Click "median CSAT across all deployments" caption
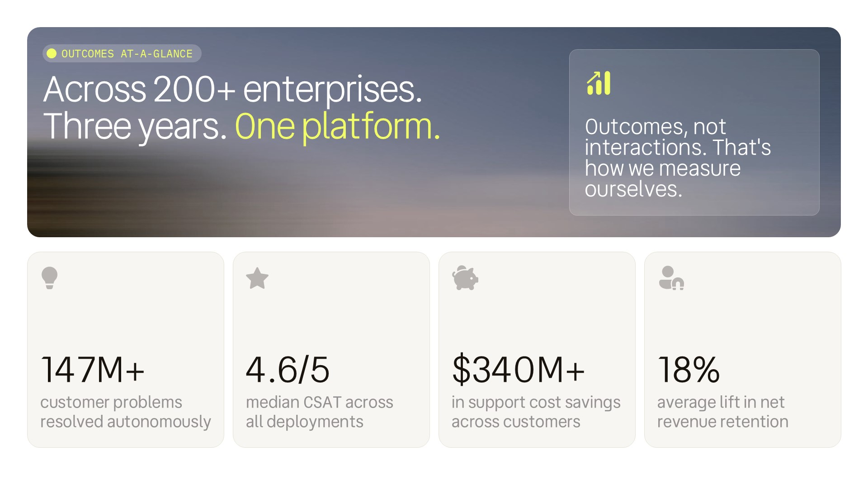Viewport: 868px width, 488px height. point(320,412)
